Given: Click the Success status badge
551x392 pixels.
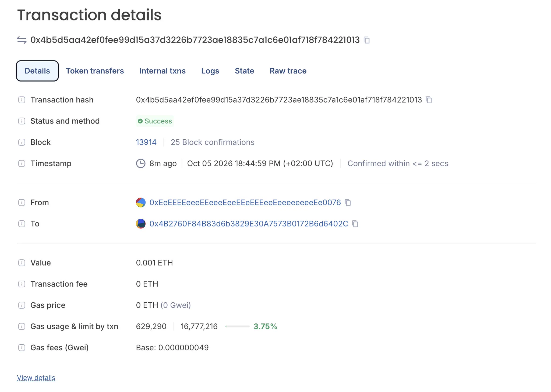Looking at the screenshot, I should pyautogui.click(x=155, y=121).
